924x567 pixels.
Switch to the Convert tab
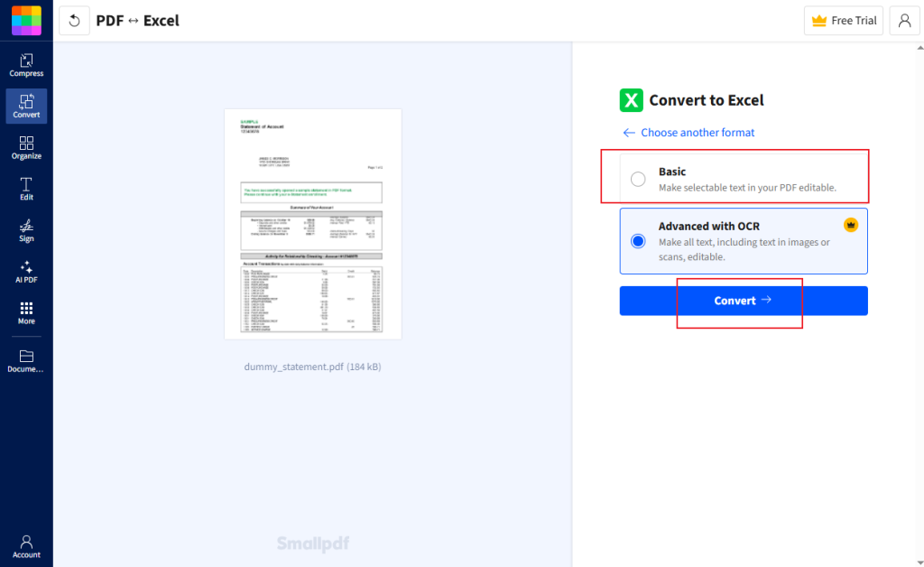[26, 106]
